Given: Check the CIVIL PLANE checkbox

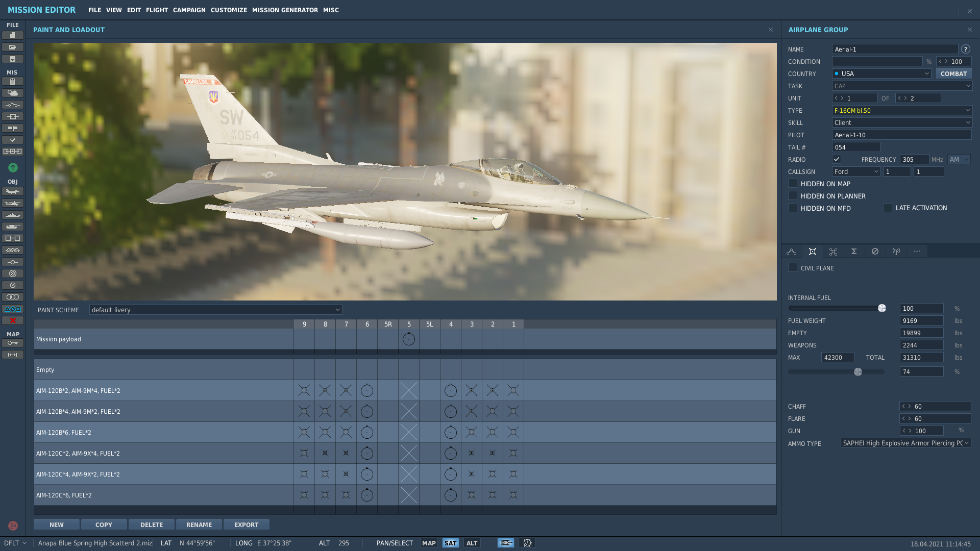Looking at the screenshot, I should click(x=793, y=267).
